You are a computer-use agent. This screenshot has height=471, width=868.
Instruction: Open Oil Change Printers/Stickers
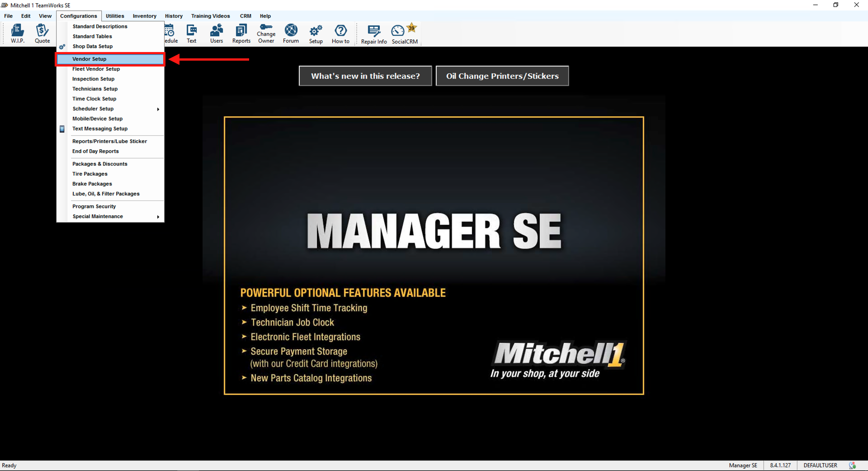click(x=502, y=76)
